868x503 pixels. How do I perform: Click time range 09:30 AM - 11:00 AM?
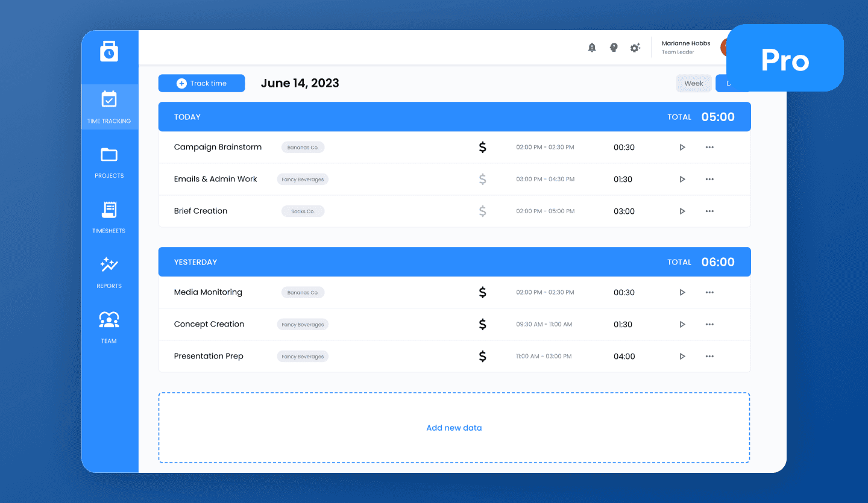click(544, 324)
